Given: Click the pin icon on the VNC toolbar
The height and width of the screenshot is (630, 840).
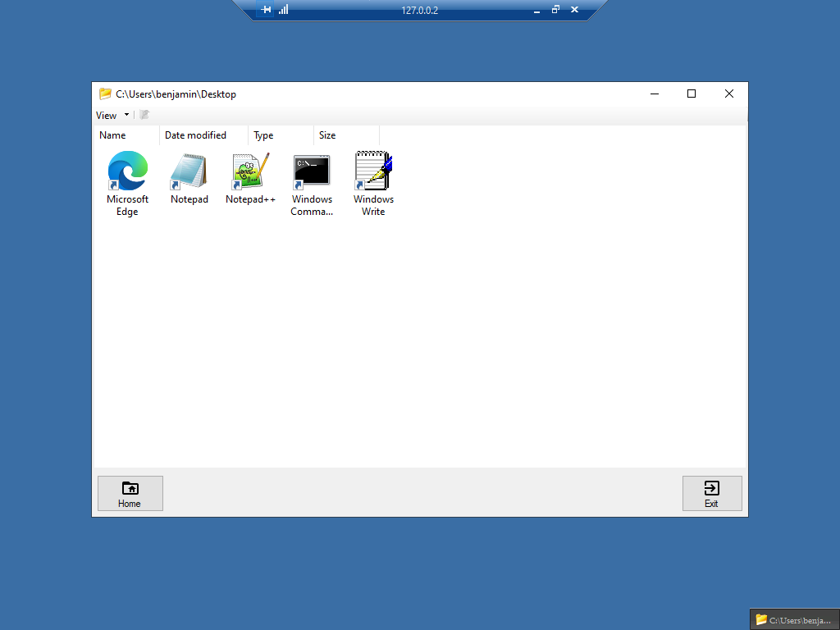Looking at the screenshot, I should [266, 10].
